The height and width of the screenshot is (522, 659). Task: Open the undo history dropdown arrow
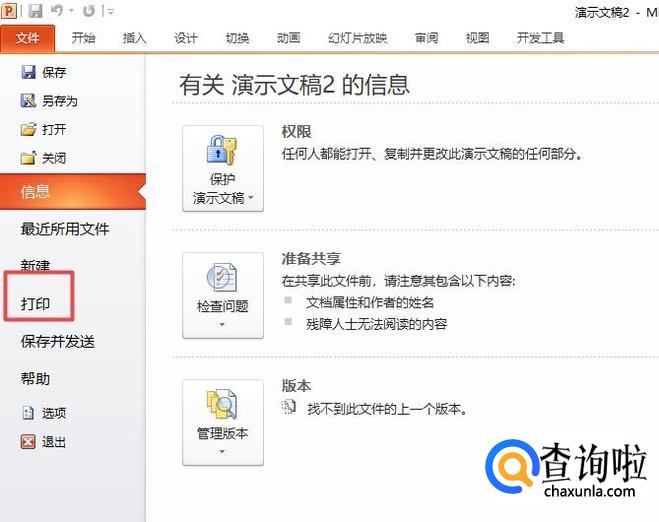click(x=70, y=12)
